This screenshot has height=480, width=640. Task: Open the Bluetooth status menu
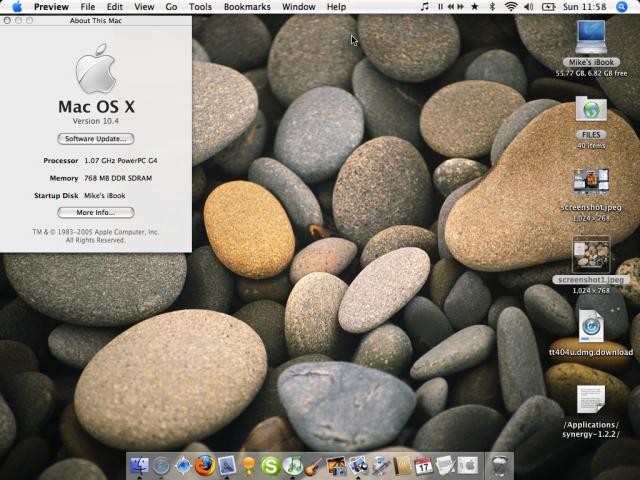click(491, 7)
